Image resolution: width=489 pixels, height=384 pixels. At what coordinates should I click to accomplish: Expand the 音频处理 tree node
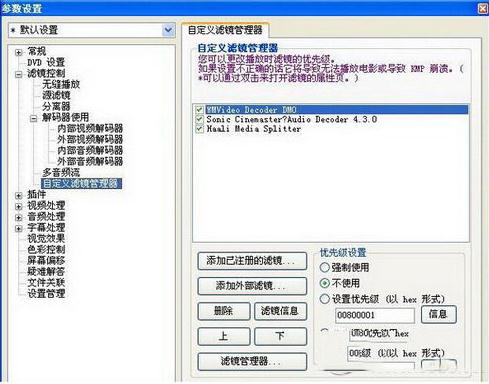19,217
